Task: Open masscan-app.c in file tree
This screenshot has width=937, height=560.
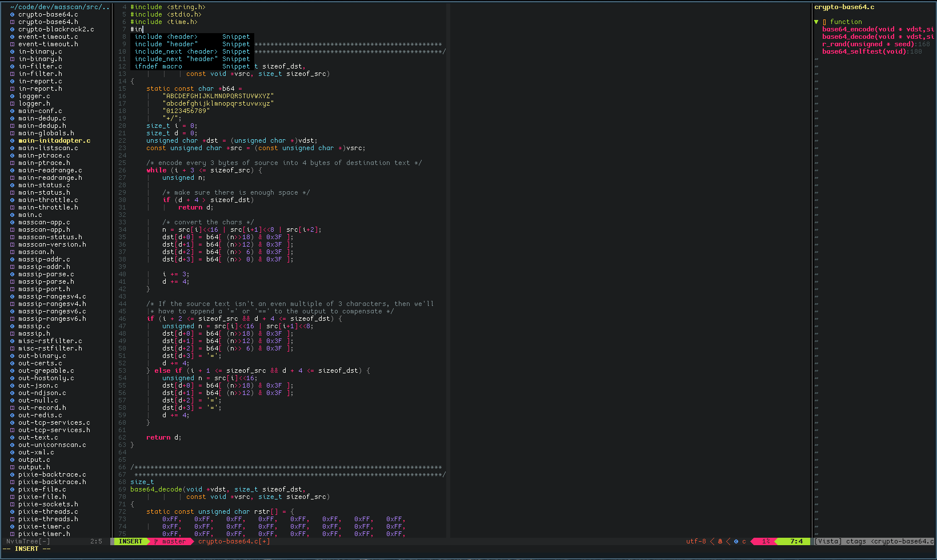Action: click(x=44, y=222)
